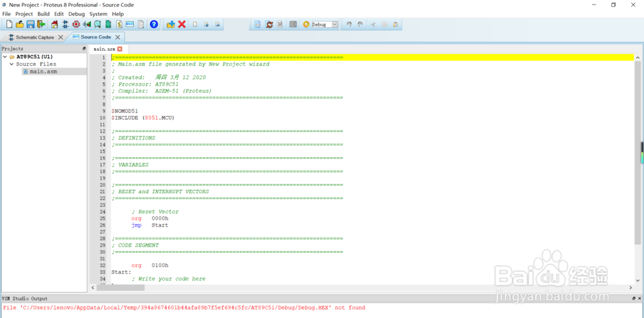Click the scroll-right arrow of horizontal scrollbar

click(631, 288)
